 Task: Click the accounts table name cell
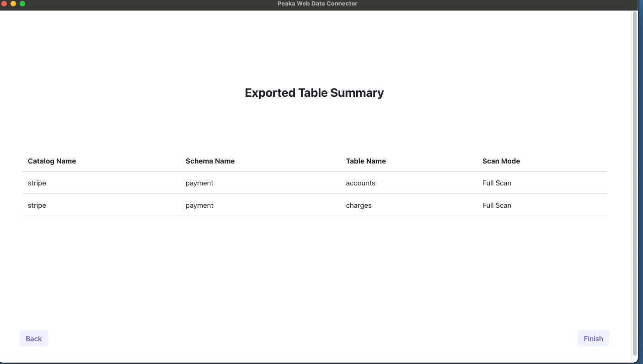tap(360, 183)
